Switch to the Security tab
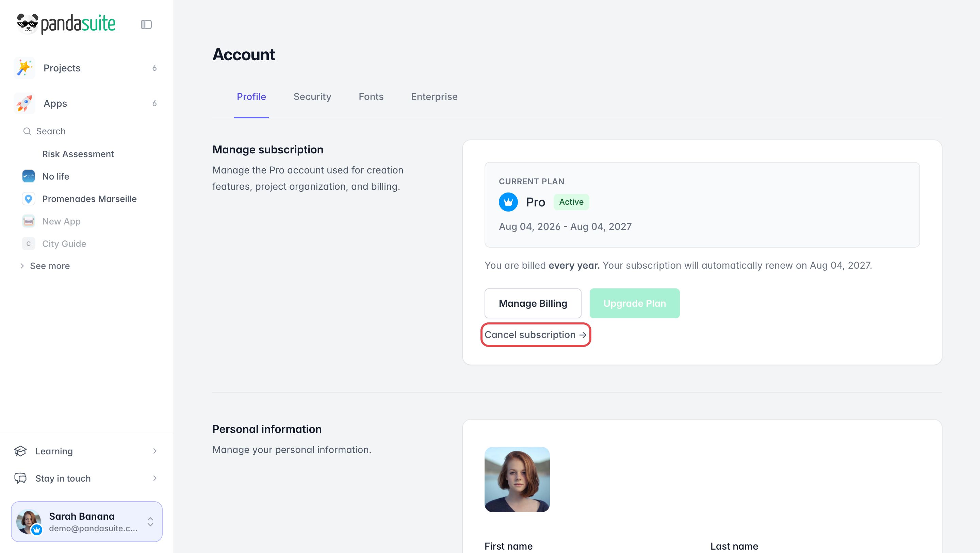 (312, 97)
